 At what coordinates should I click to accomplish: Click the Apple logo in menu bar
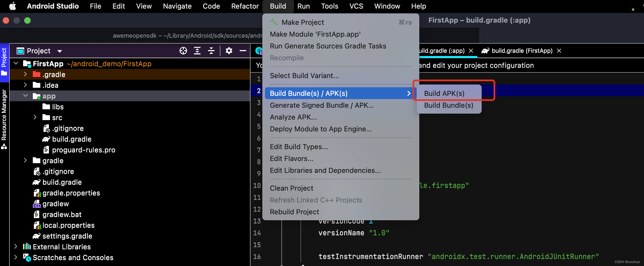coord(13,6)
